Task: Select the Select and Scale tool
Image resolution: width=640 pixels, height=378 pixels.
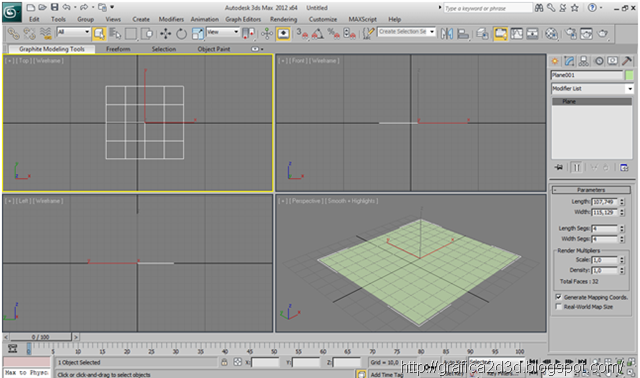Action: coord(198,33)
